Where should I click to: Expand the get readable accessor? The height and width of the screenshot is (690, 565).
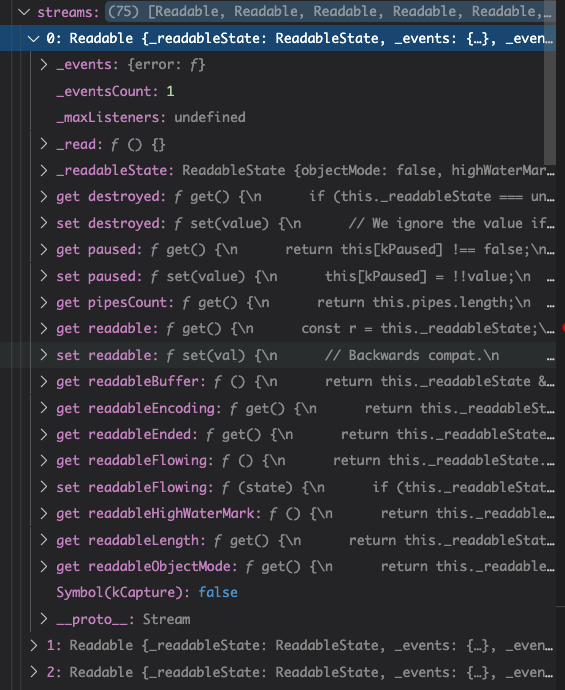44,329
